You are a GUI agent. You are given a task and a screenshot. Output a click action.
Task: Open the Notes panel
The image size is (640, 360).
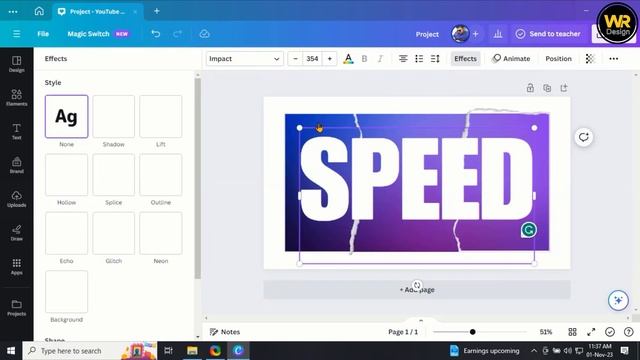click(225, 332)
